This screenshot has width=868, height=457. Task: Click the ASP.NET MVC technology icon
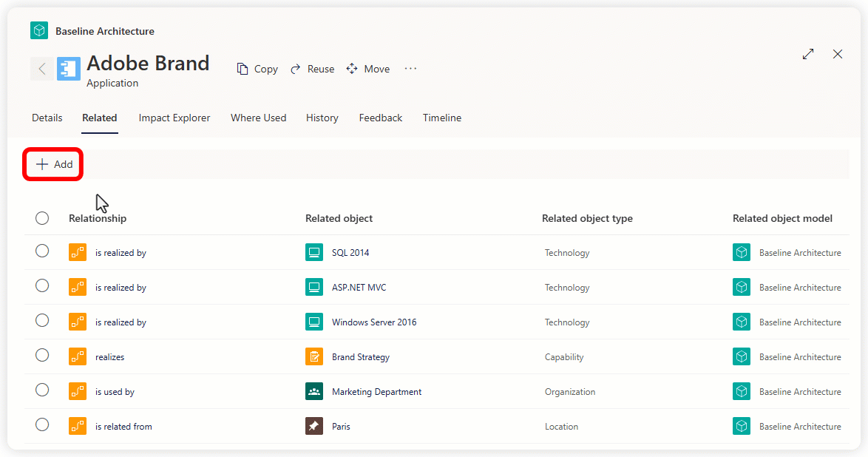tap(314, 287)
